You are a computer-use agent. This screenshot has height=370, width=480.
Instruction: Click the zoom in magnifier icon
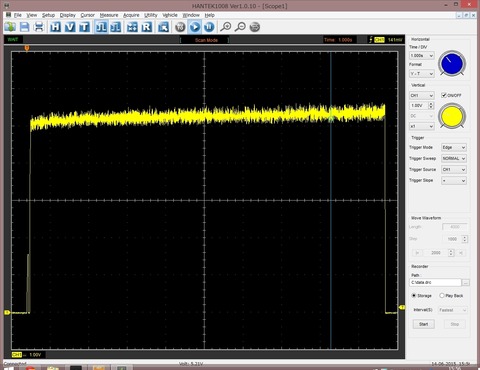pos(226,27)
